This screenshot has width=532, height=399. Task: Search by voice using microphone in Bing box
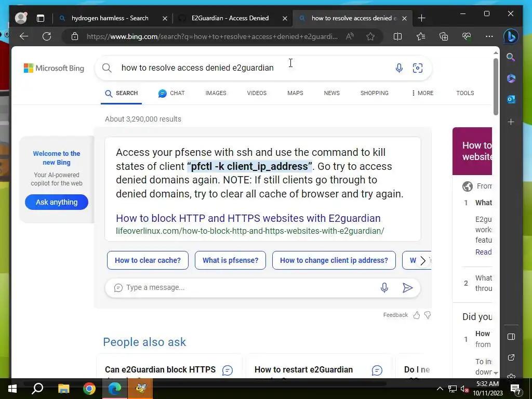click(x=399, y=68)
